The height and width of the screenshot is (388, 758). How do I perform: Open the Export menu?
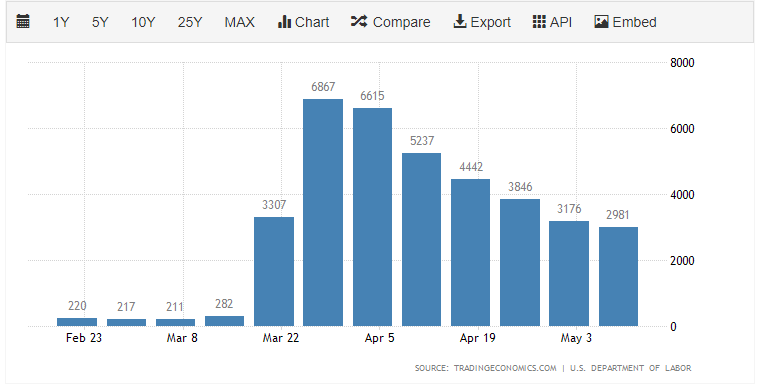(x=482, y=22)
